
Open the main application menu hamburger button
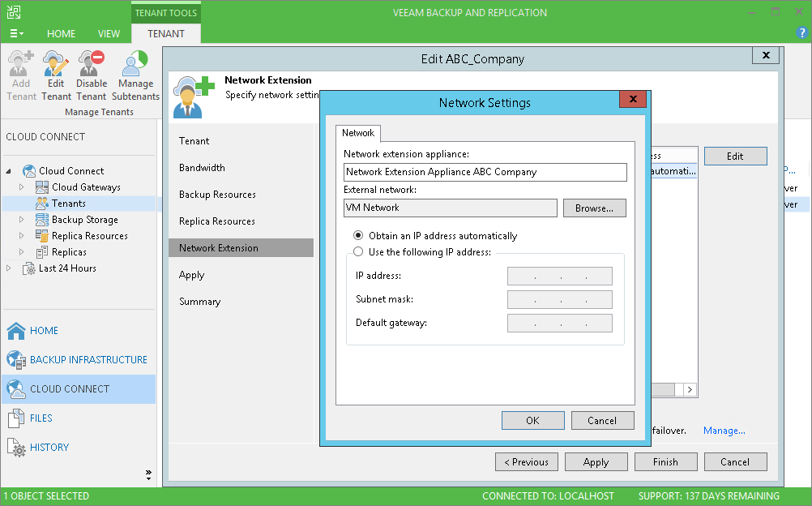click(16, 34)
